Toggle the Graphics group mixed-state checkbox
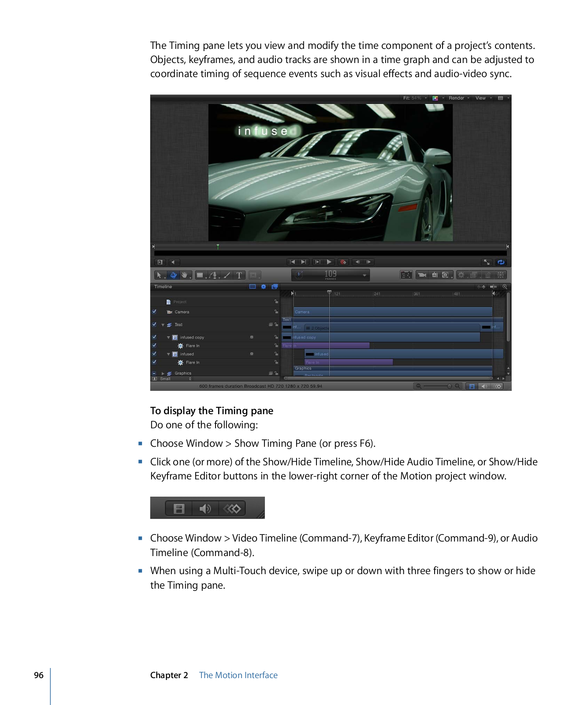The height and width of the screenshot is (705, 588). tap(154, 373)
